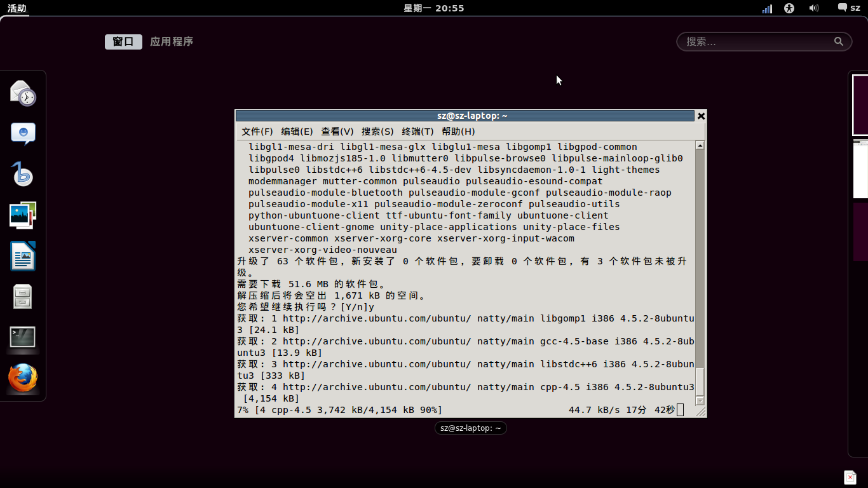Open the network signal indicator

[767, 8]
